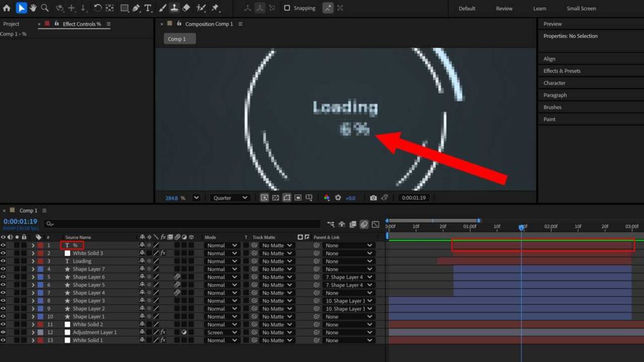Toggle the transparency grid icon
Screen dimensions: 644x362
click(x=275, y=198)
